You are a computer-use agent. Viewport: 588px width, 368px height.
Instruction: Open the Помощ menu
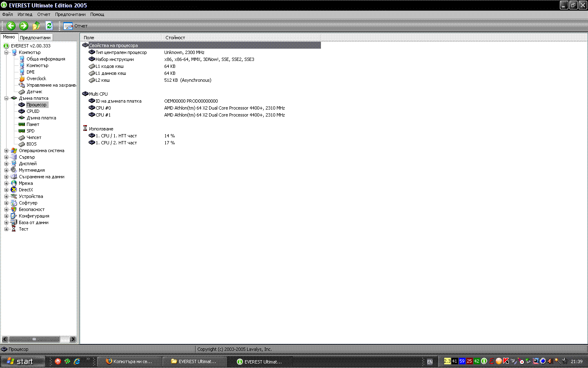click(97, 14)
